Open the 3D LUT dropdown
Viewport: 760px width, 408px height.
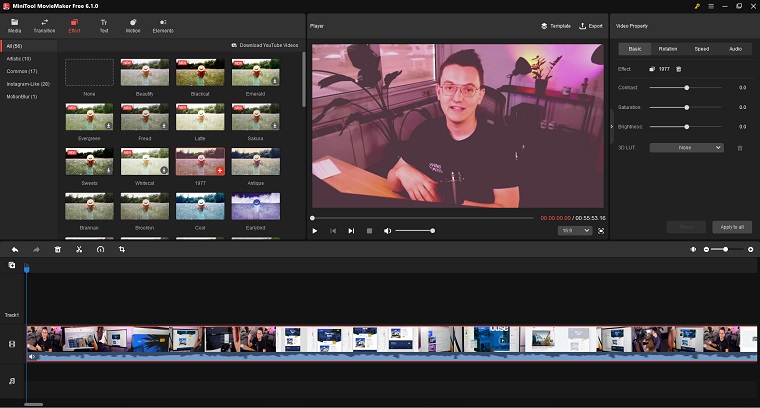pos(686,147)
